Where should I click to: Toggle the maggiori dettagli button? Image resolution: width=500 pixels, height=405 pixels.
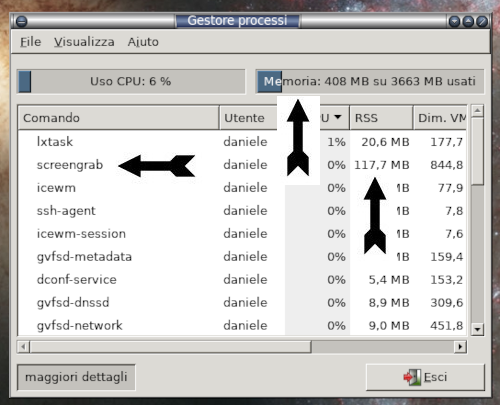click(76, 377)
